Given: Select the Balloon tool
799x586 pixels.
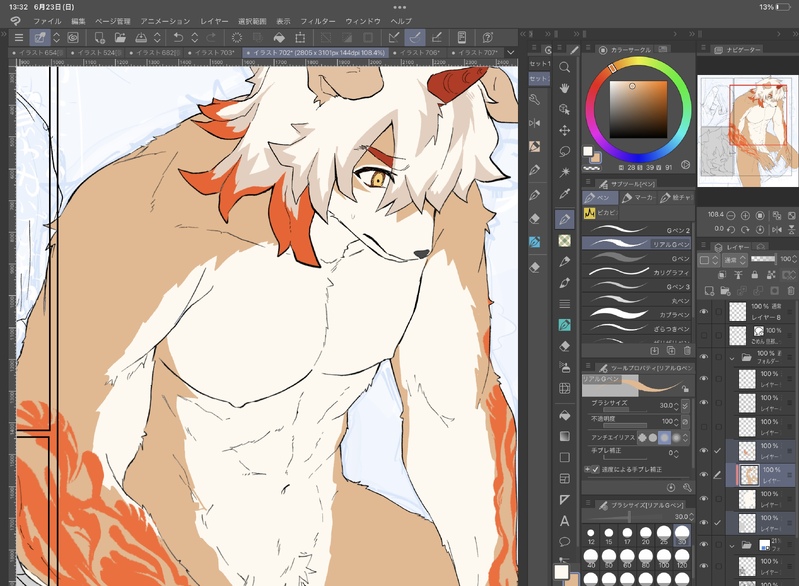Looking at the screenshot, I should coord(565,541).
